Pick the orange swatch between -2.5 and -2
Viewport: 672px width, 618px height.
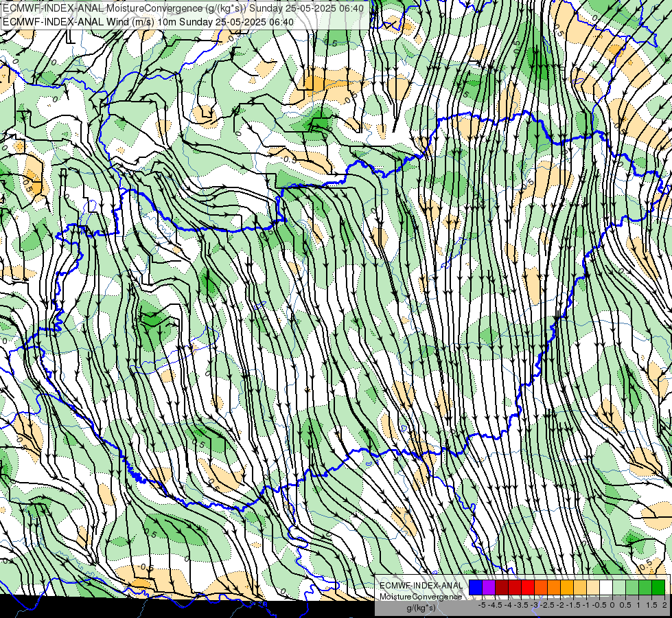coord(554,587)
